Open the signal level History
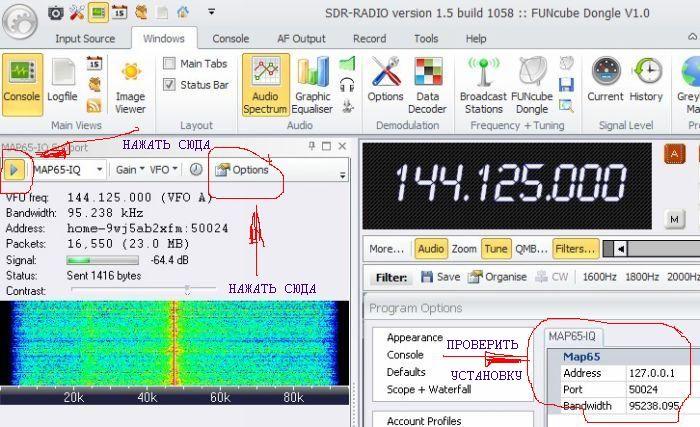This screenshot has height=427, width=700. coord(646,80)
